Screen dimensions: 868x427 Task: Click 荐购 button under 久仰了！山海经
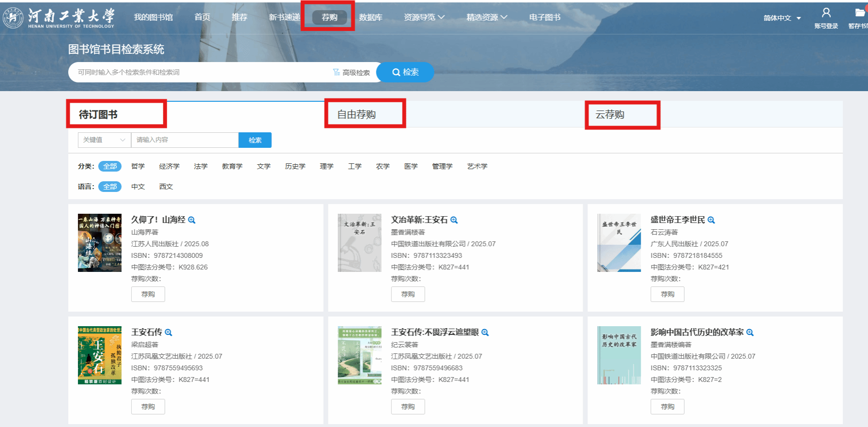[148, 294]
